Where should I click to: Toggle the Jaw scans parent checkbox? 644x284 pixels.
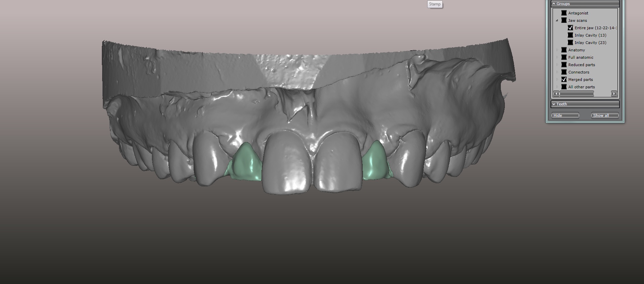tap(564, 20)
